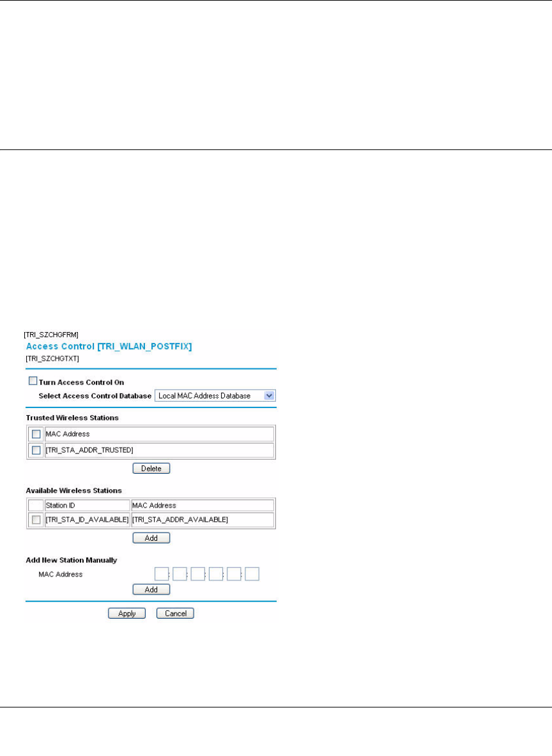Click the [TRI_STA_ADDR_TRUSTED] cell text

(89, 450)
